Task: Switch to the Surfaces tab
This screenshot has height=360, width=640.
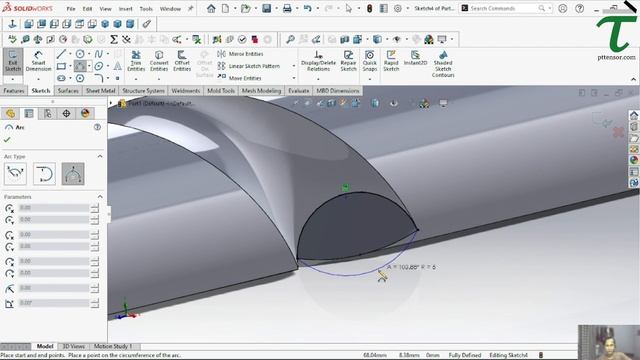Action: [68, 91]
